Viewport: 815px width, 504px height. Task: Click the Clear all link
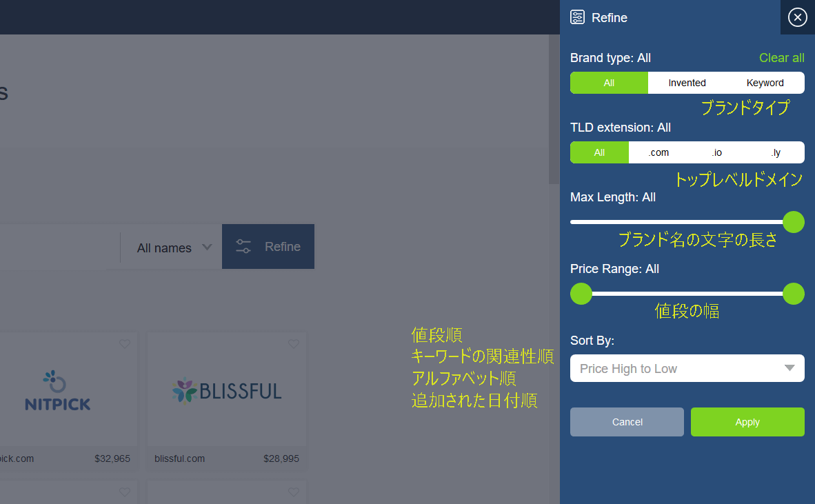[781, 58]
